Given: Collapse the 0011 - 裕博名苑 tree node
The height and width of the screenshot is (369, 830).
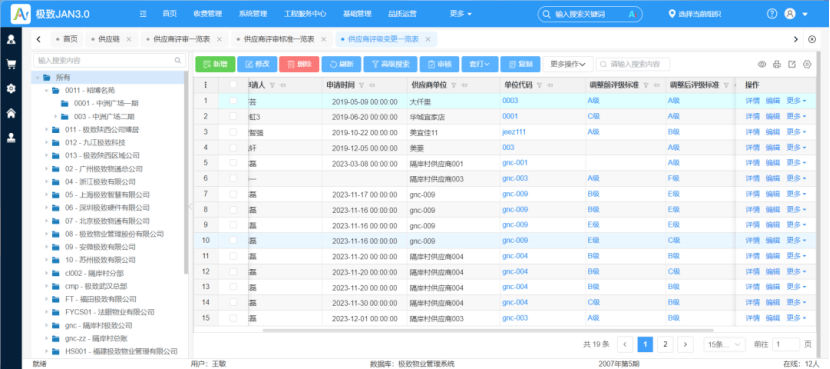Looking at the screenshot, I should (x=47, y=91).
